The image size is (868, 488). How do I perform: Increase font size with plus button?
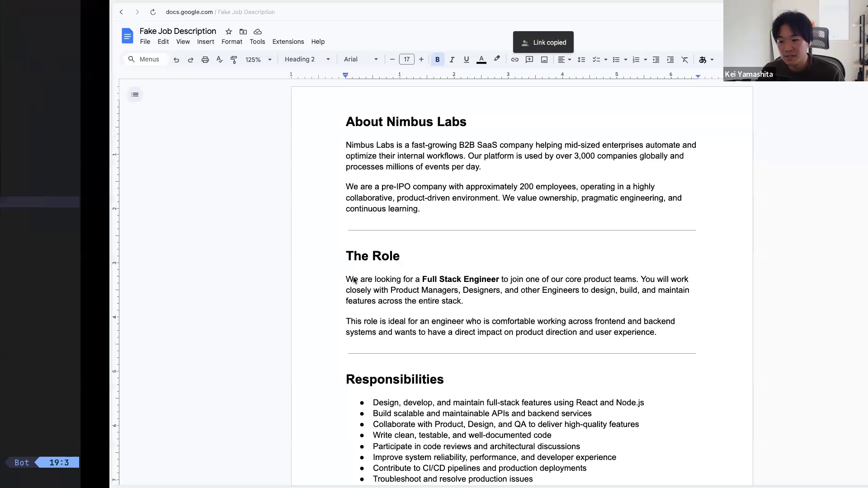pos(421,60)
